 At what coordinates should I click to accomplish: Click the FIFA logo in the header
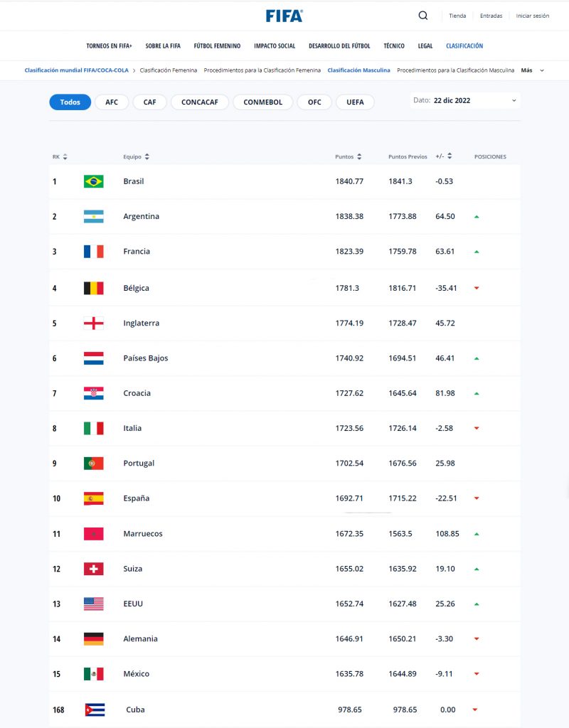[284, 15]
